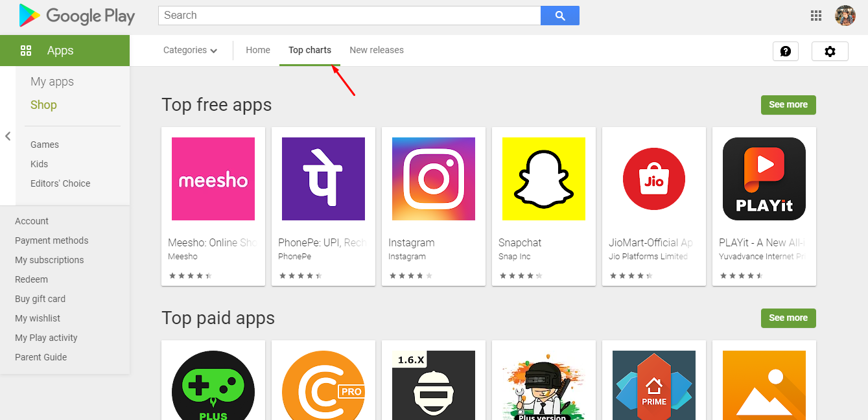Image resolution: width=868 pixels, height=420 pixels.
Task: Collapse the sidebar with left chevron
Action: 8,136
